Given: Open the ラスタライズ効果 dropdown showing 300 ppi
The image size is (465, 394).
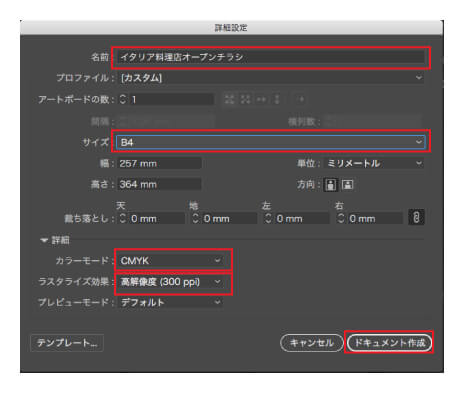Looking at the screenshot, I should (171, 282).
